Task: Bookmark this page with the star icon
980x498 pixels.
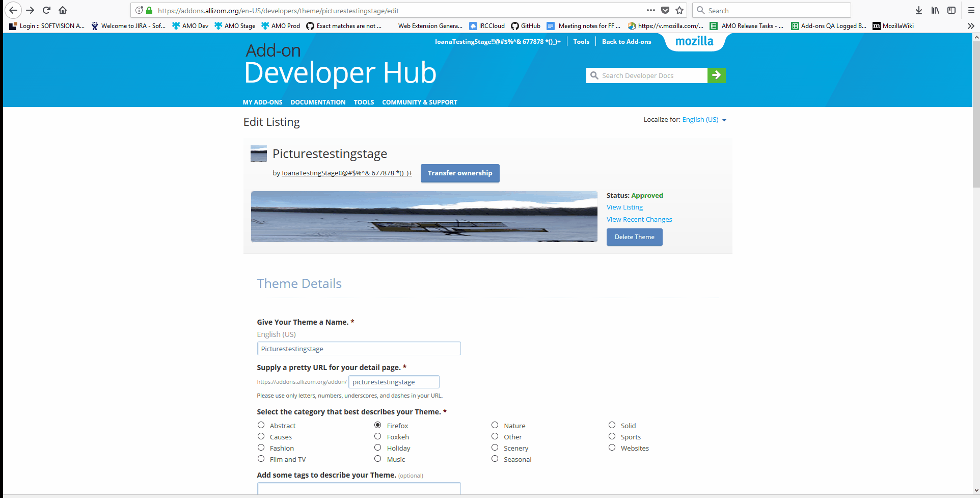Action: click(x=679, y=10)
